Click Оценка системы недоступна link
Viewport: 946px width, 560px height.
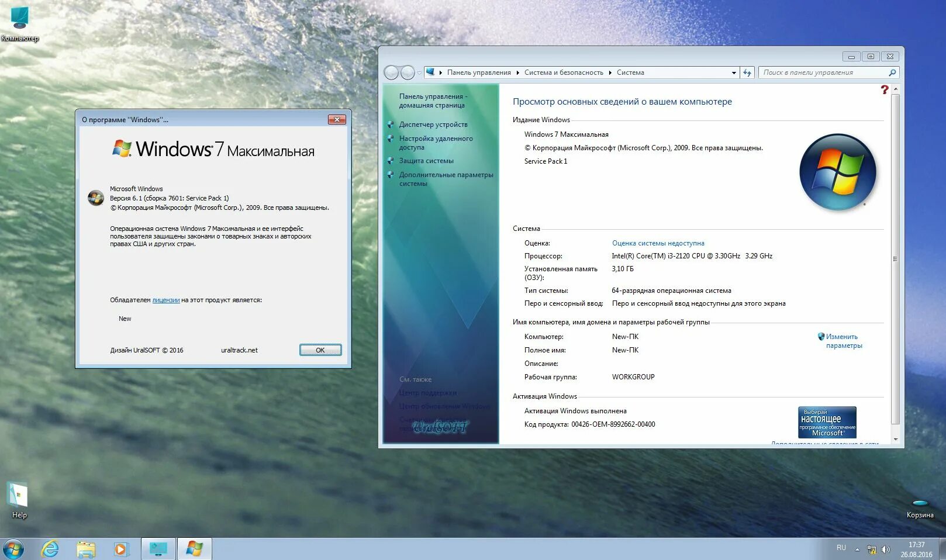[x=658, y=243]
